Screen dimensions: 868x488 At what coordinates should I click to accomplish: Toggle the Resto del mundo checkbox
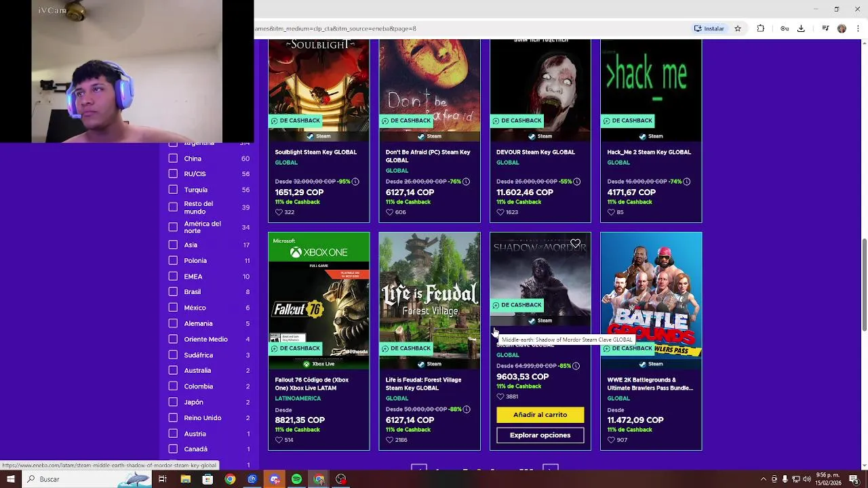coord(173,207)
